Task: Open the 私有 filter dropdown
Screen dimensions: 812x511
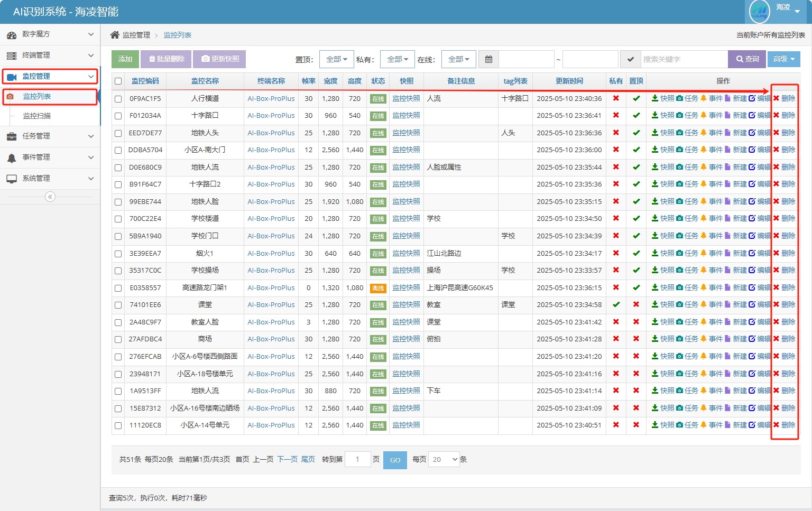Action: tap(398, 59)
